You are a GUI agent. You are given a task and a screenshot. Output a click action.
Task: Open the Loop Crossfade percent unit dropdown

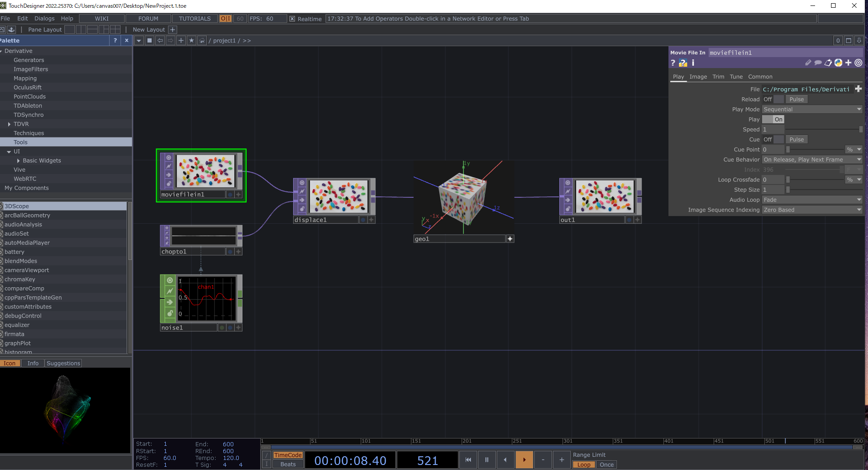click(853, 180)
